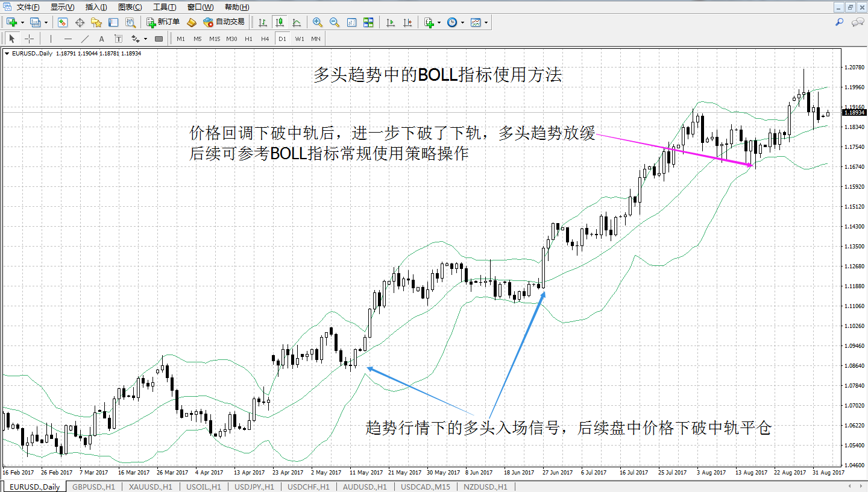Select the D1 timeframe button
This screenshot has height=492, width=868.
(282, 39)
